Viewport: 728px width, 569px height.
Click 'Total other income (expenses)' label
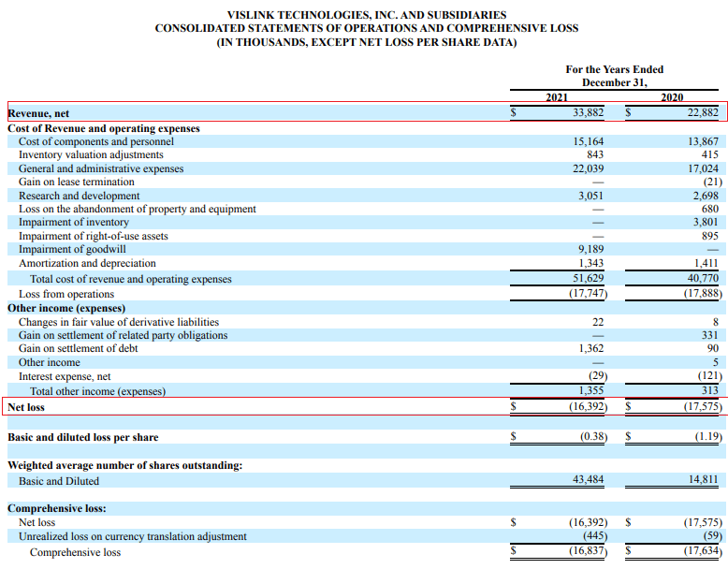pyautogui.click(x=98, y=391)
